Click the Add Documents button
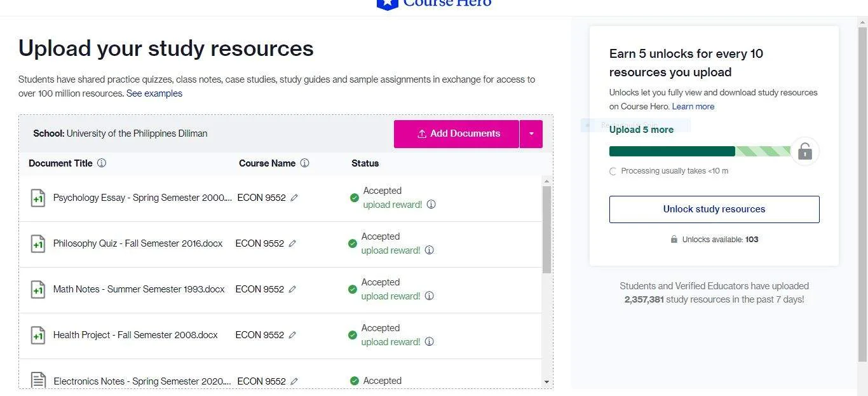This screenshot has height=396, width=868. pyautogui.click(x=456, y=134)
